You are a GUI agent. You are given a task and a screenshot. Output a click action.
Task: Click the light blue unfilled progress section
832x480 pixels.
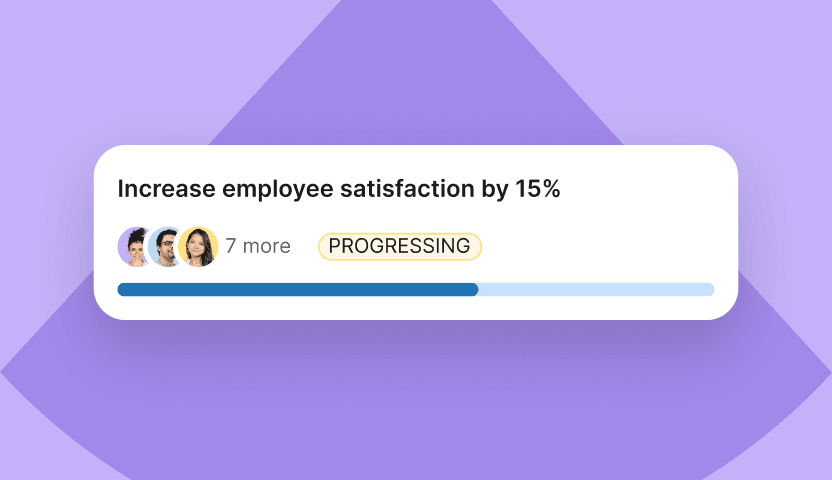pyautogui.click(x=596, y=290)
